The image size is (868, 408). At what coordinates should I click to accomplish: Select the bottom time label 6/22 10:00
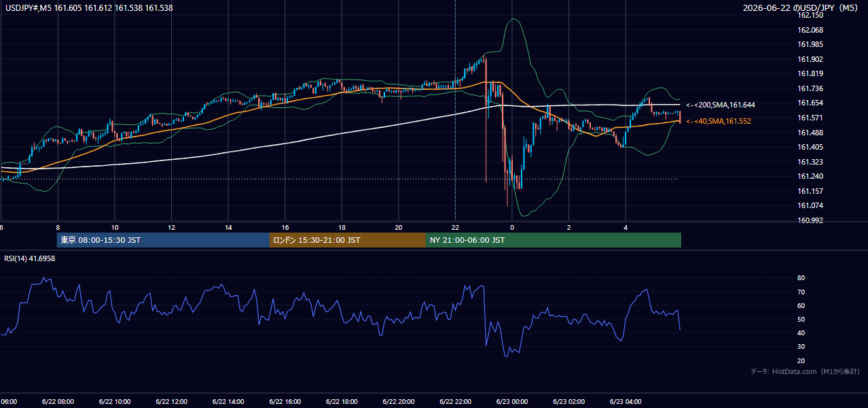(x=114, y=402)
